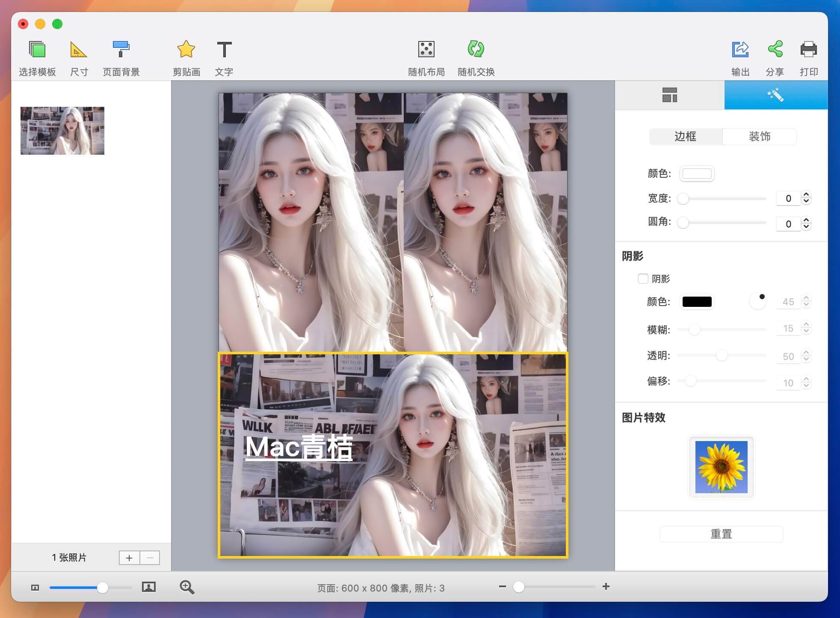
Task: Export collage via 输出 icon
Action: click(740, 50)
